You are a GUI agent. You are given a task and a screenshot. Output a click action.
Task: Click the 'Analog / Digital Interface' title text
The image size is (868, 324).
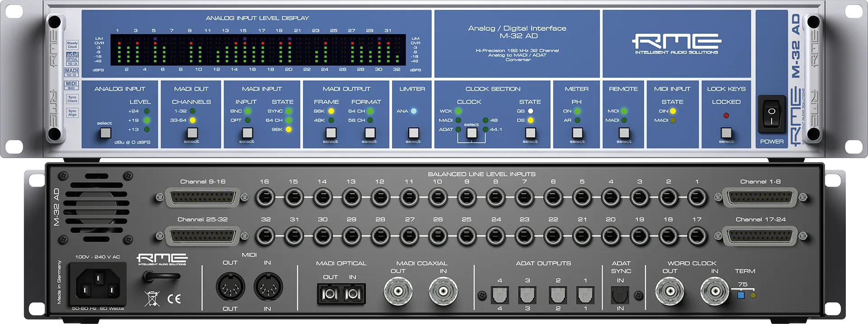[x=517, y=28]
